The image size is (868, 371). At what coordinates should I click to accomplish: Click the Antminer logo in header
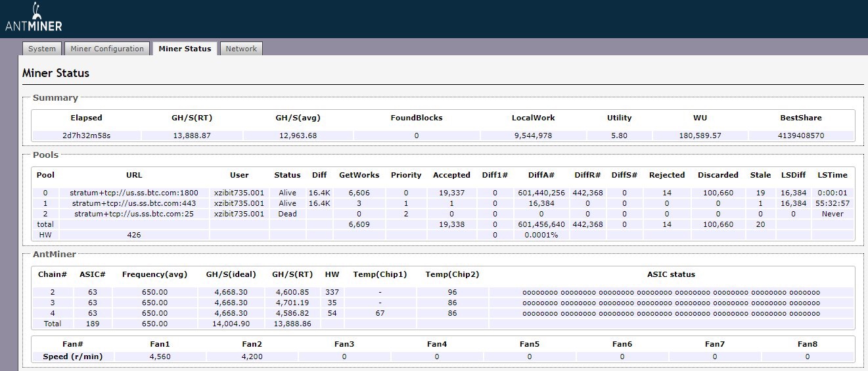[34, 18]
